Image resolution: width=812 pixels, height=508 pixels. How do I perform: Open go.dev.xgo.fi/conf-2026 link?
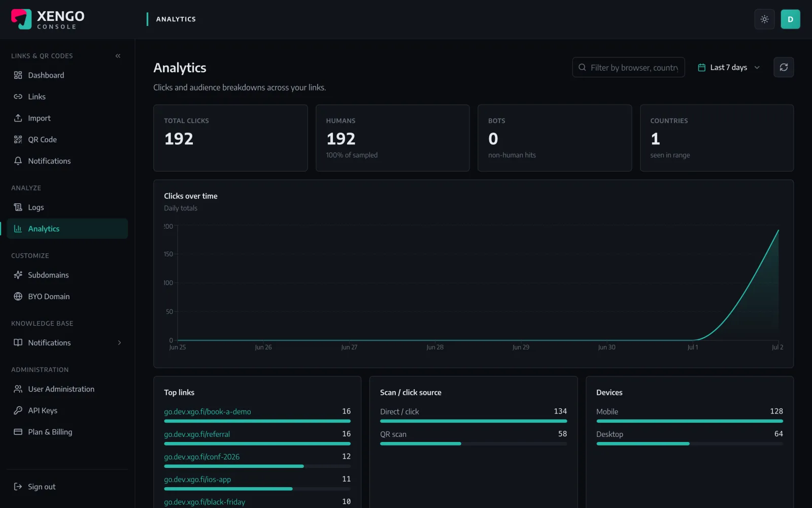(201, 457)
